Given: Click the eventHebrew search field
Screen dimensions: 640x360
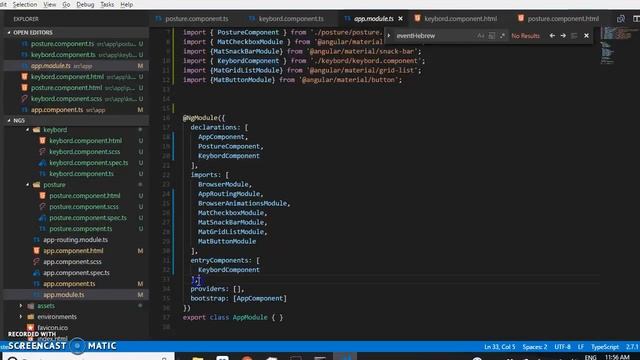Looking at the screenshot, I should (435, 36).
